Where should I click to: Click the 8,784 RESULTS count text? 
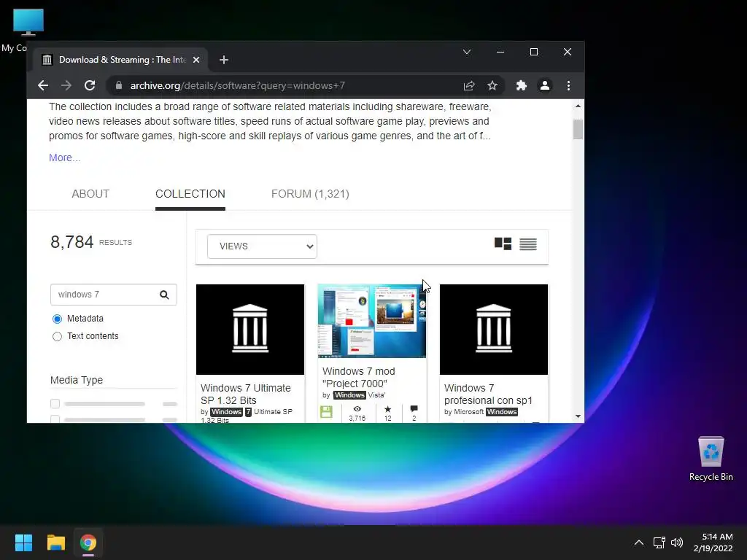[x=91, y=242]
